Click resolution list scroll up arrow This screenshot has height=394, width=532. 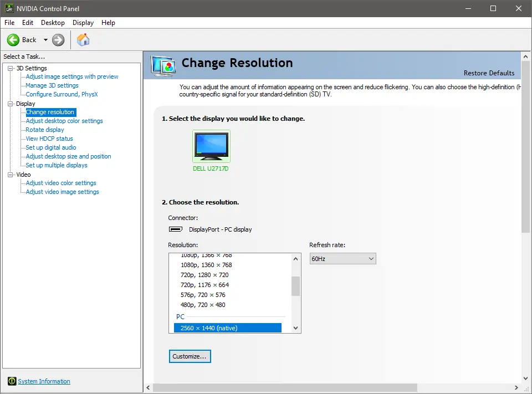[295, 259]
